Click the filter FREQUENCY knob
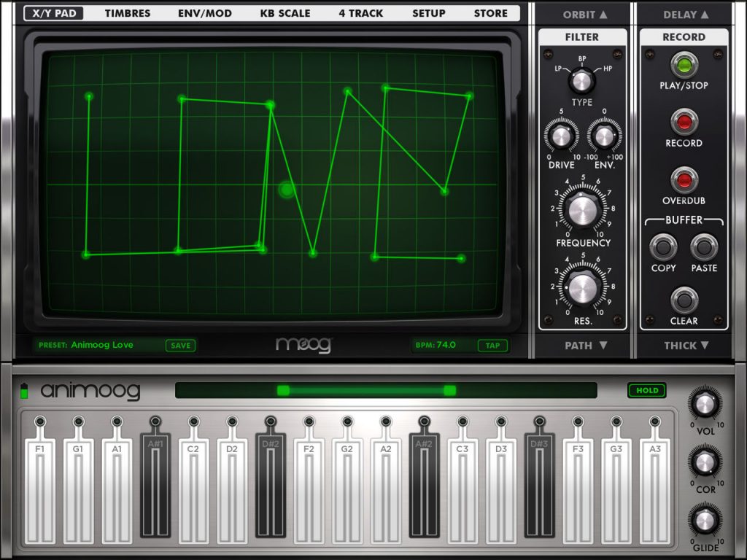Viewport: 747px width, 560px height. point(583,209)
